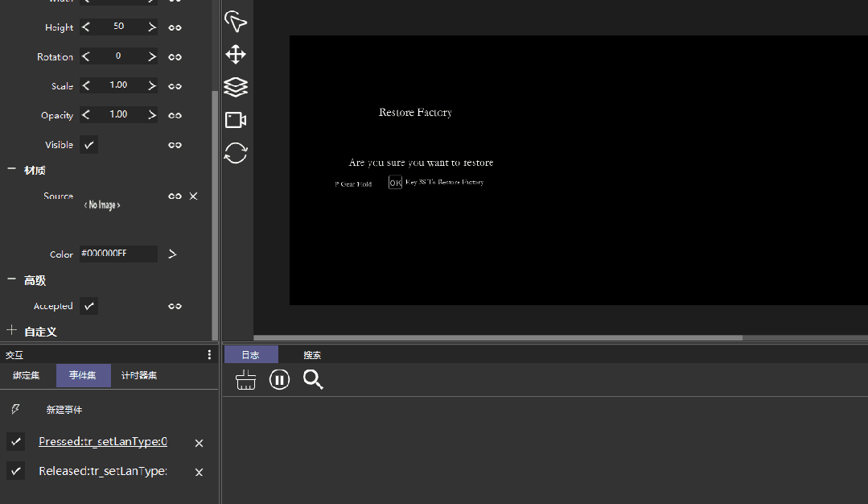Click the link icon beside Opacity

pos(175,115)
